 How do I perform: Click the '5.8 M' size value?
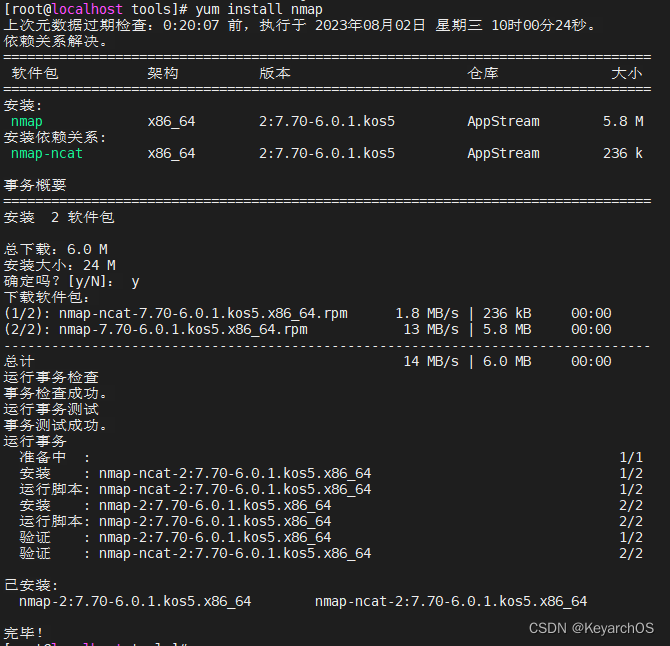point(623,121)
